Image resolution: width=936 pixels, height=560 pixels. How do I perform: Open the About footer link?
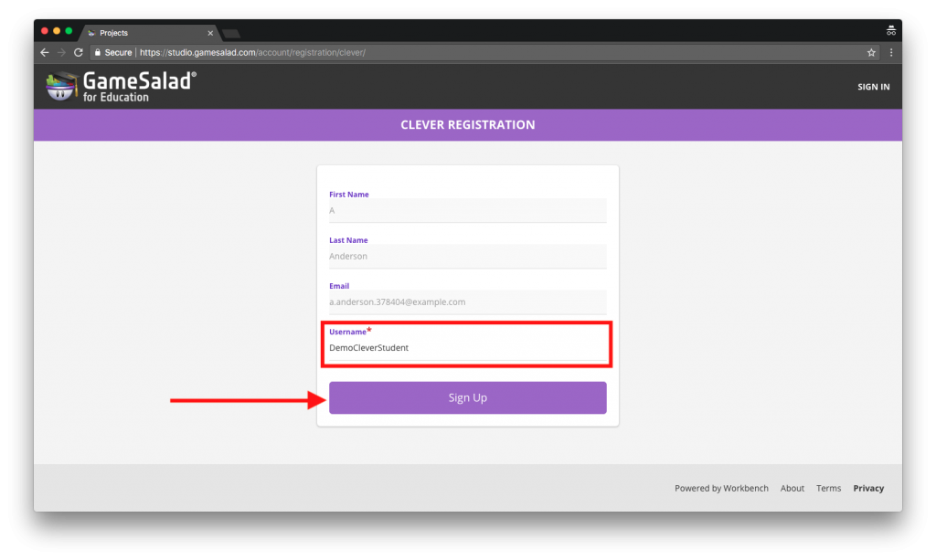coord(792,489)
